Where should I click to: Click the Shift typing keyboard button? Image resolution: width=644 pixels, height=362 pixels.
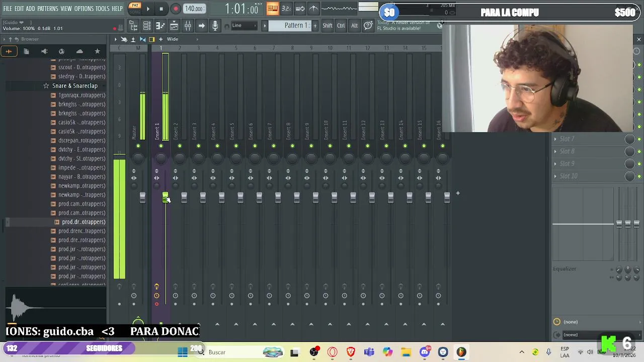328,26
